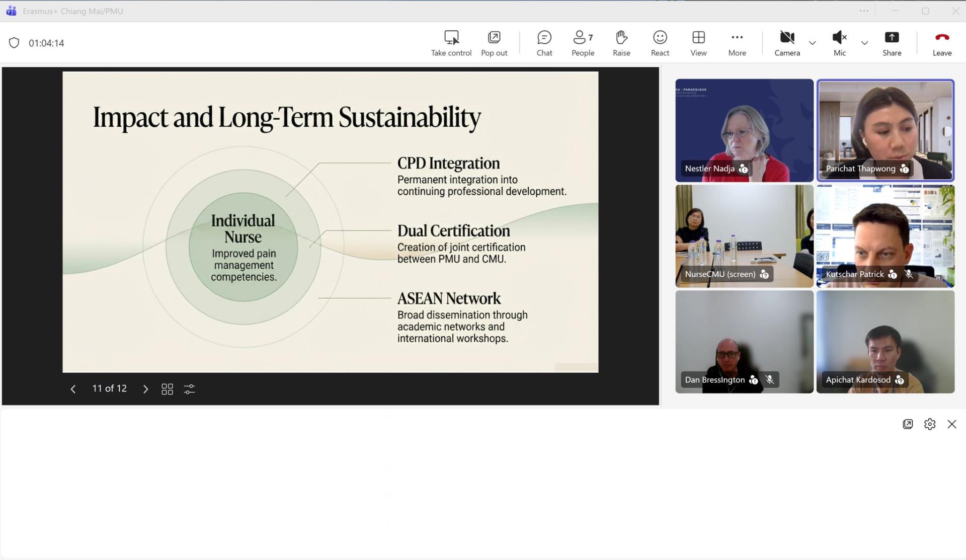Open the React emoji picker
The image size is (966, 560).
pyautogui.click(x=660, y=38)
